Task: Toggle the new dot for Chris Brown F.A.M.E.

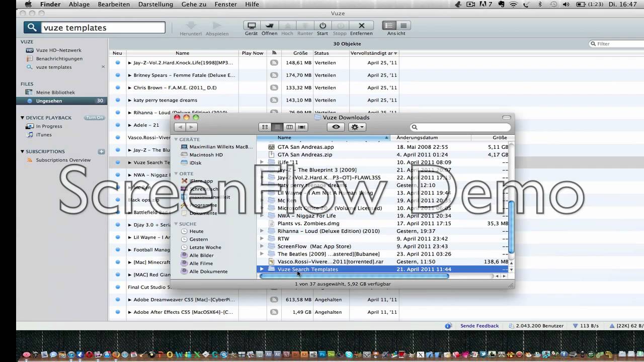Action: tap(118, 87)
